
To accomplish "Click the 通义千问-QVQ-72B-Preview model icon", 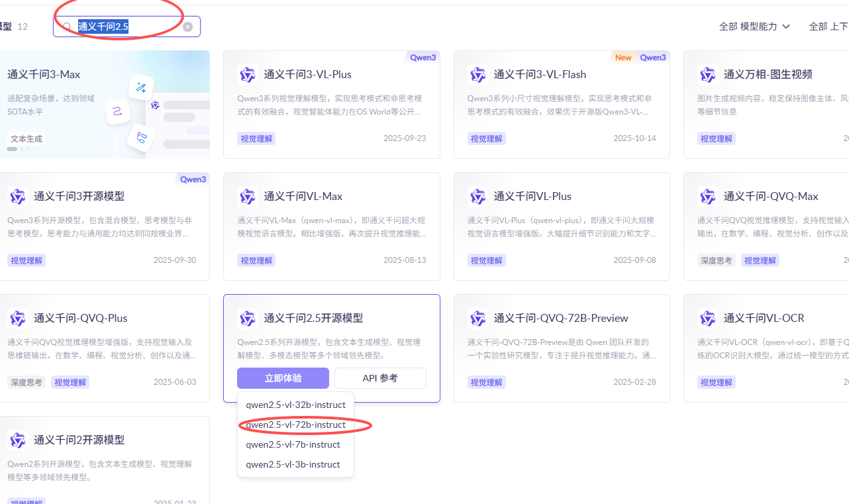I will 477,318.
